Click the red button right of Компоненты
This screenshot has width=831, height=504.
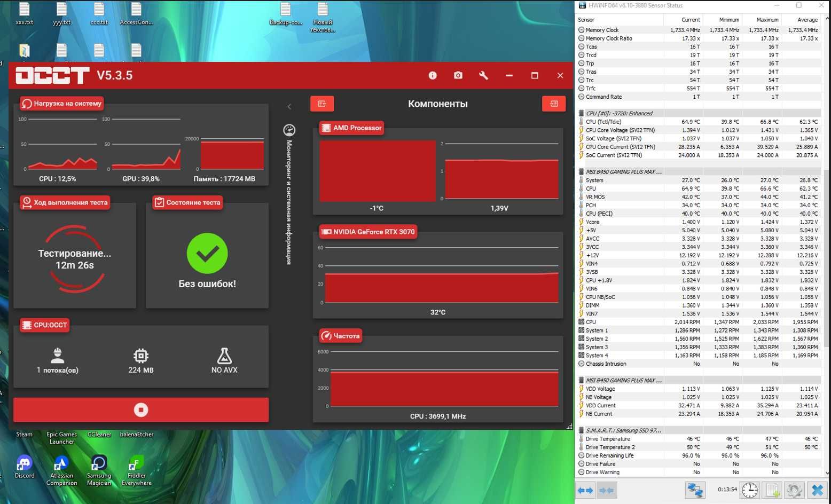click(554, 104)
